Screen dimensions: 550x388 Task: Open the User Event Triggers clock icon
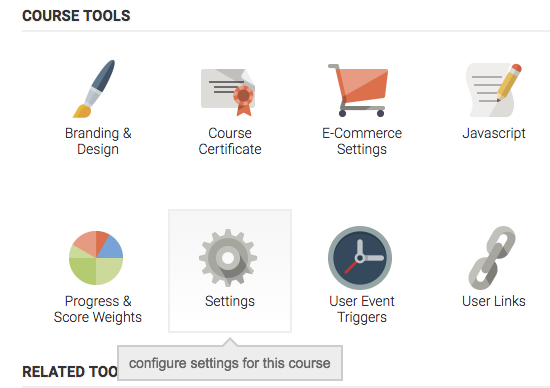(x=360, y=258)
